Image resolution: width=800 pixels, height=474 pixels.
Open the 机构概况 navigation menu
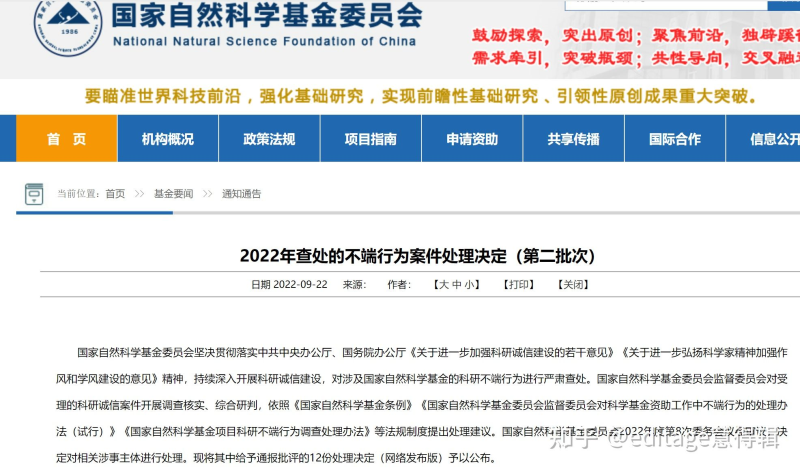167,139
